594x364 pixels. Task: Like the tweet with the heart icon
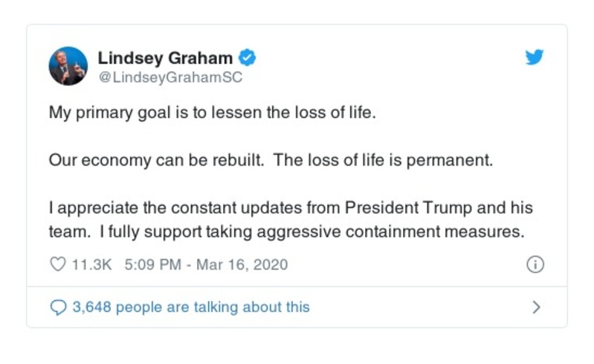coord(57,264)
